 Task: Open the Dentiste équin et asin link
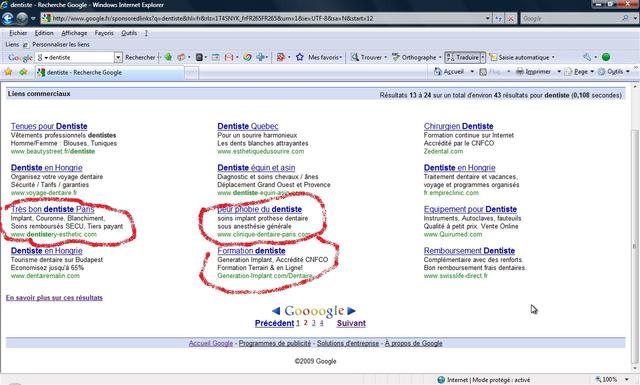tap(256, 168)
